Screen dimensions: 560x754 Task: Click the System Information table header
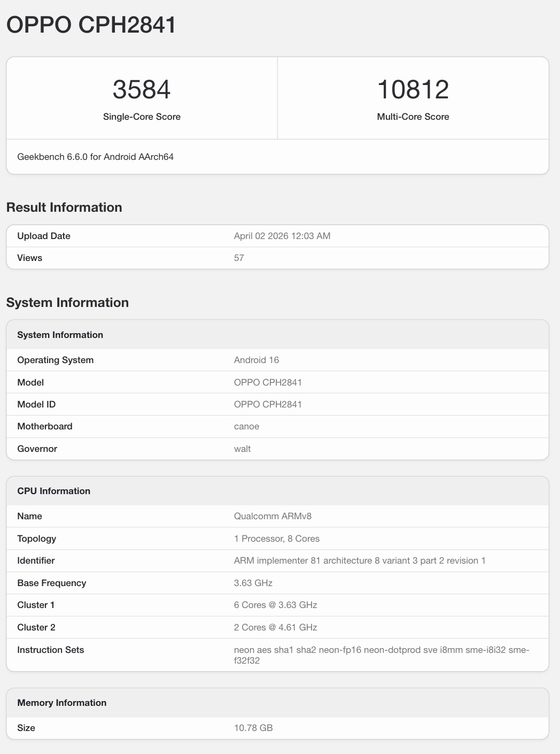[x=60, y=335]
